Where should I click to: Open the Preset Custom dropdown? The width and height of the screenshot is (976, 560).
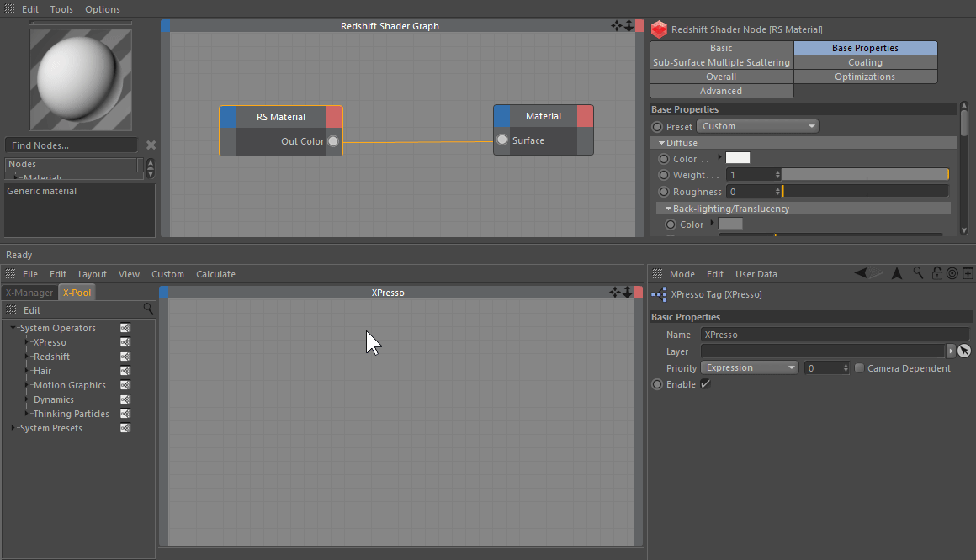pyautogui.click(x=757, y=126)
